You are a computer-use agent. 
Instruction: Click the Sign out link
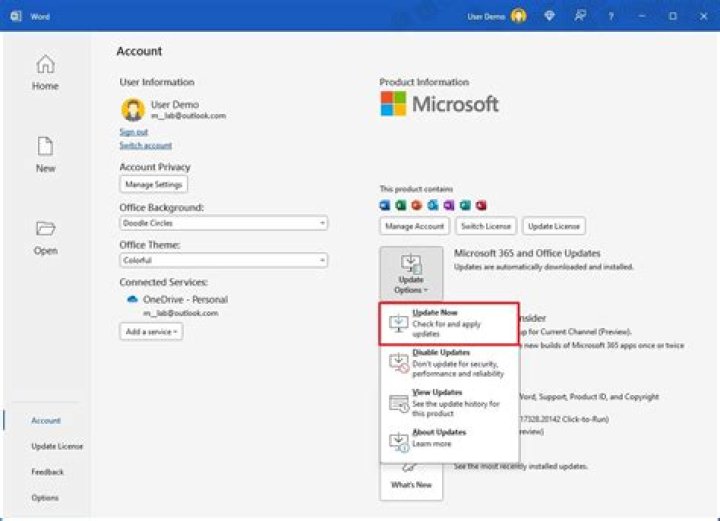point(134,132)
